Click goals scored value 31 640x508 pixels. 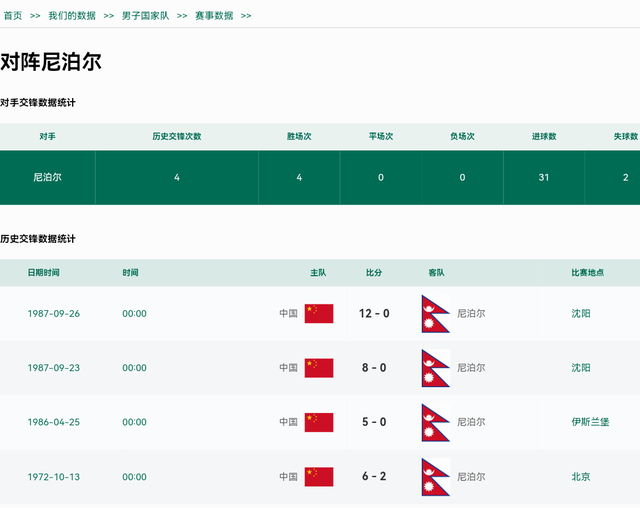click(544, 177)
